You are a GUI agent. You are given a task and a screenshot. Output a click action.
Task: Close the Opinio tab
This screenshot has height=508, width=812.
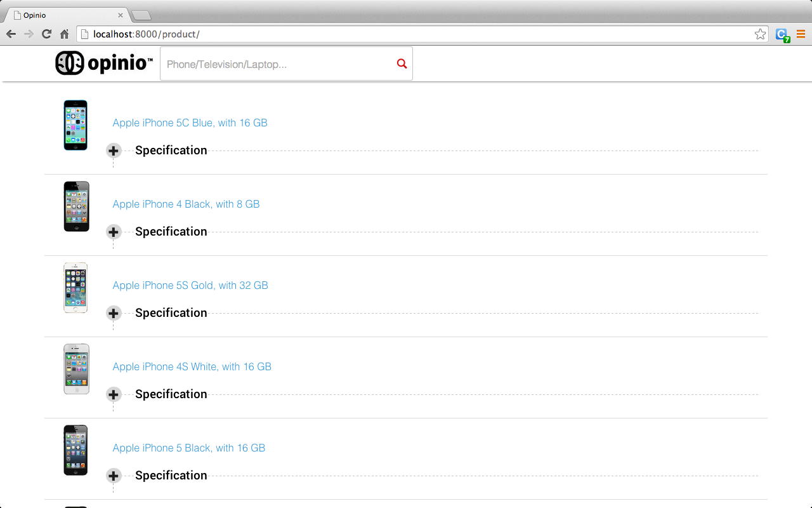121,15
